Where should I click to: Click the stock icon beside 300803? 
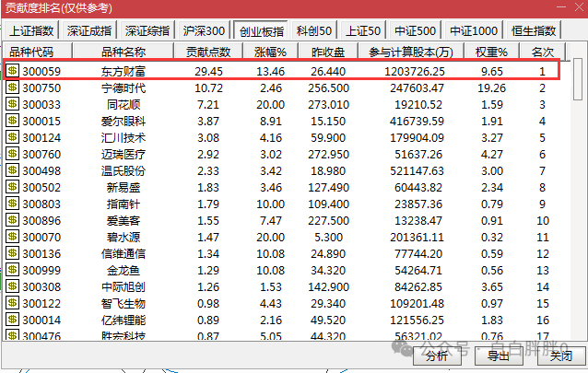[12, 204]
